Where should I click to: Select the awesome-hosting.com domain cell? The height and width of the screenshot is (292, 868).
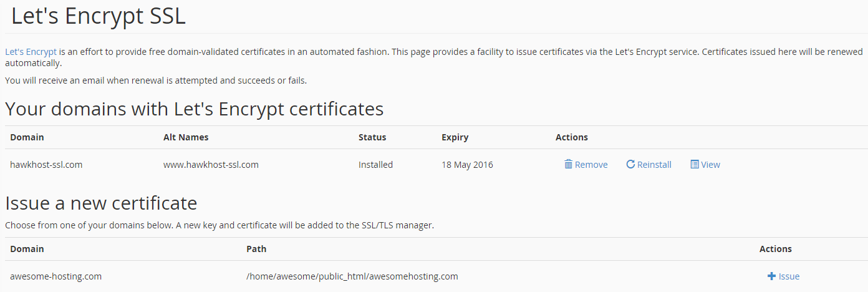click(55, 276)
